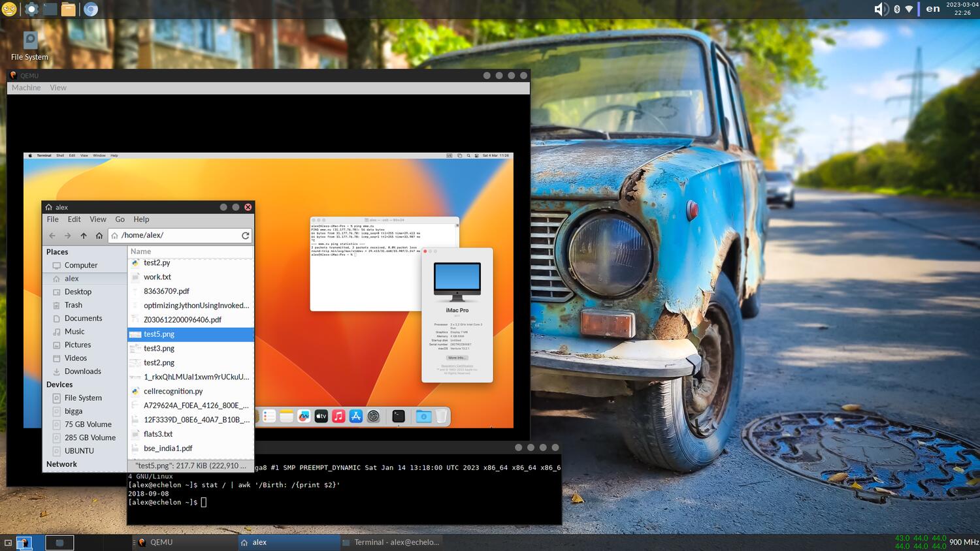980x551 pixels.
Task: Select the UBUNTU device in the sidebar
Action: [85, 451]
